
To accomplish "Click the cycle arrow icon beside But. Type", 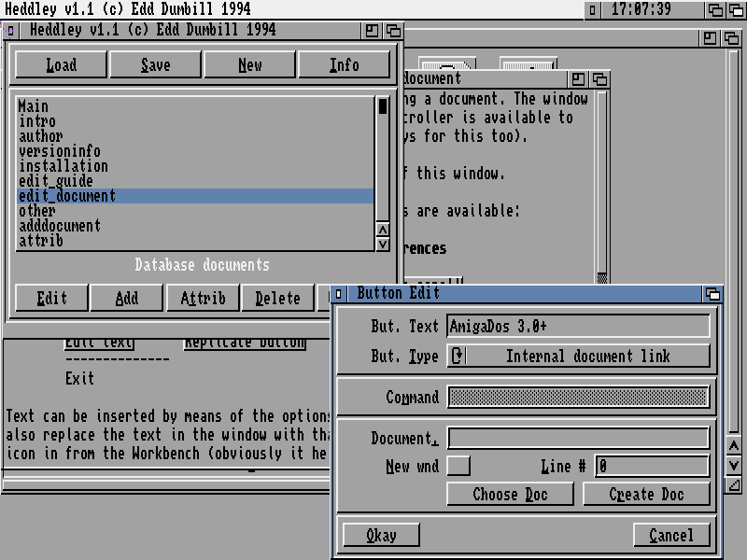I will [458, 356].
